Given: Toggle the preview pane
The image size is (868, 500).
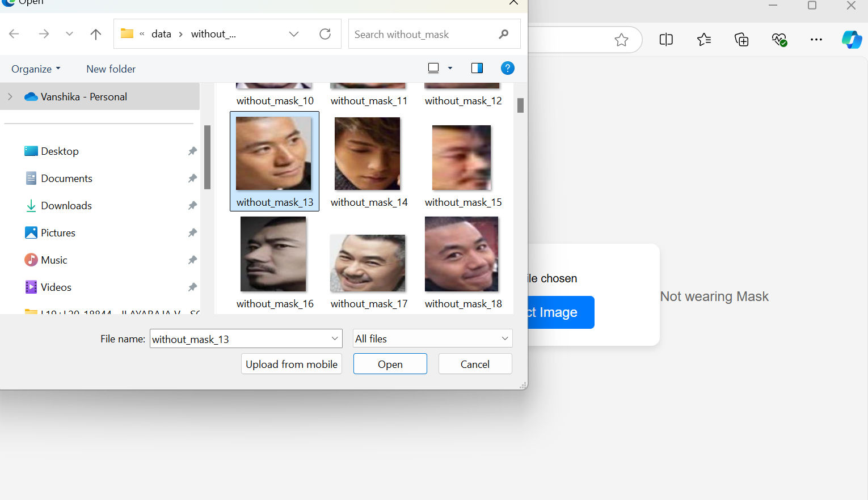Looking at the screenshot, I should (x=477, y=68).
